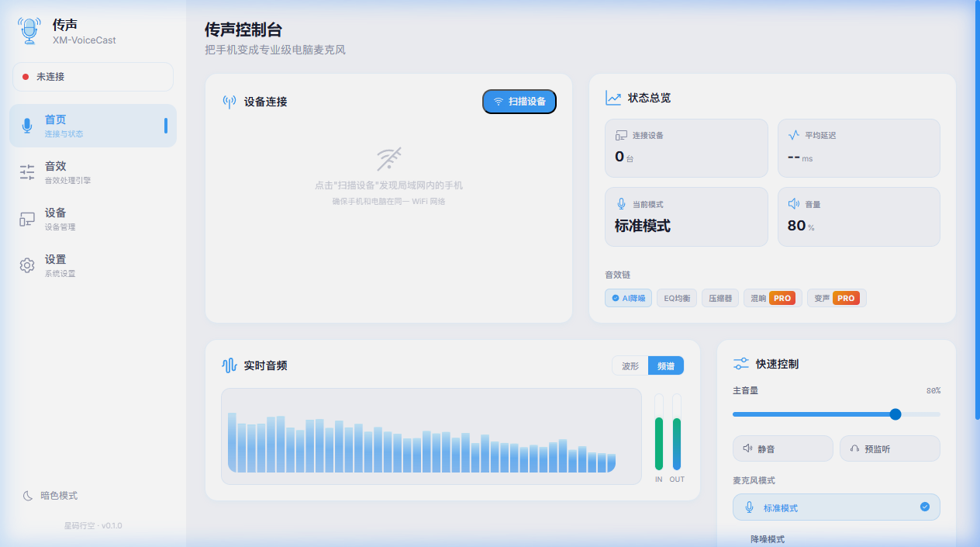Viewport: 980px width, 547px height.
Task: Click the 传声 microphone logo icon
Action: coord(29,31)
